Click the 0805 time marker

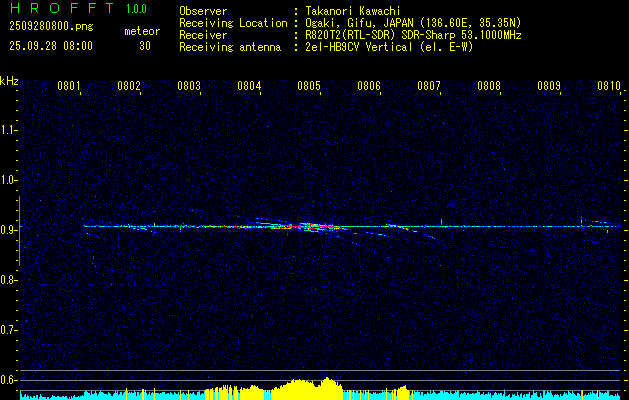click(309, 86)
